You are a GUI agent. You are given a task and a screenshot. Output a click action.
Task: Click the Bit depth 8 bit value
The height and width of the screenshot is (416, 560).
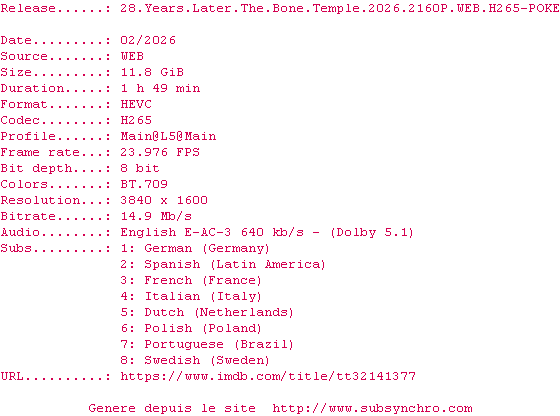coord(140,168)
